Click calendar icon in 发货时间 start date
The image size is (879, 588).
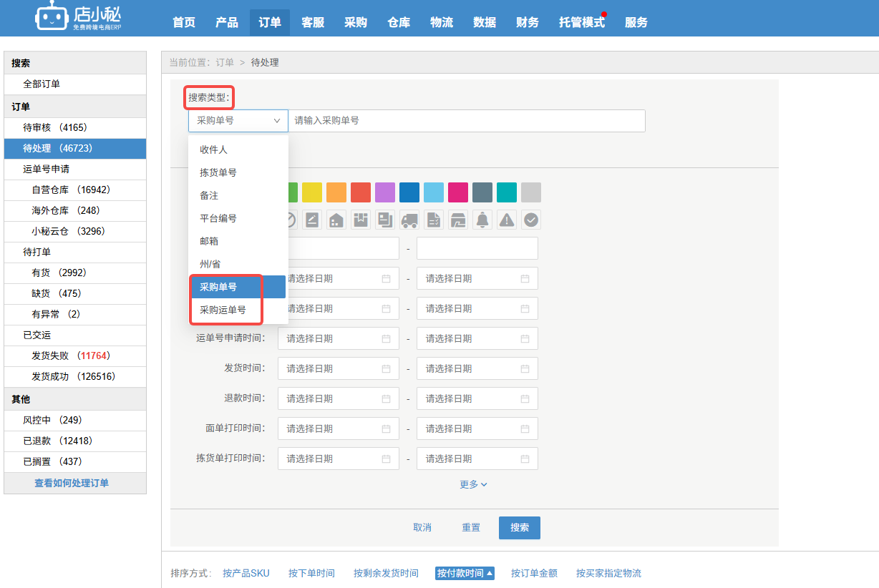[x=387, y=369]
